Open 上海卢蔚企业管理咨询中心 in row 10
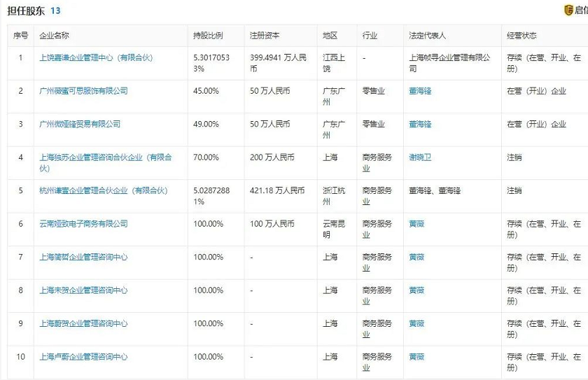 tap(84, 357)
